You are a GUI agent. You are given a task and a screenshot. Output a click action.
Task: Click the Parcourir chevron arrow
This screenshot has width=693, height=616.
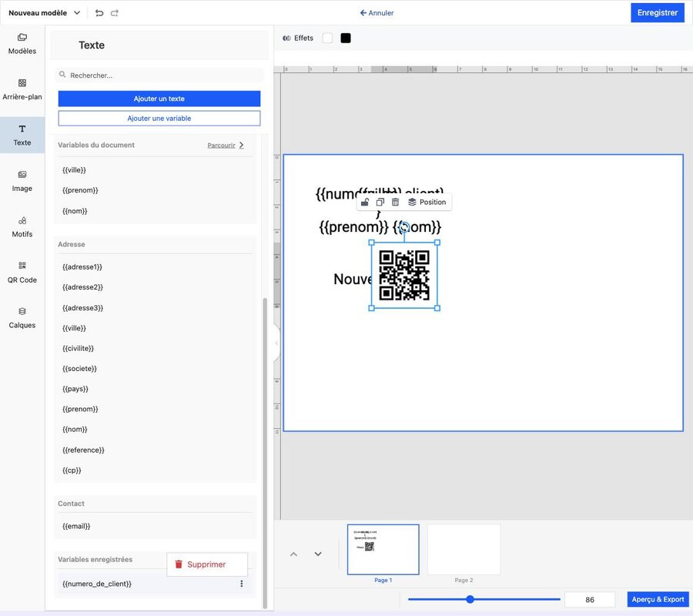pos(241,145)
